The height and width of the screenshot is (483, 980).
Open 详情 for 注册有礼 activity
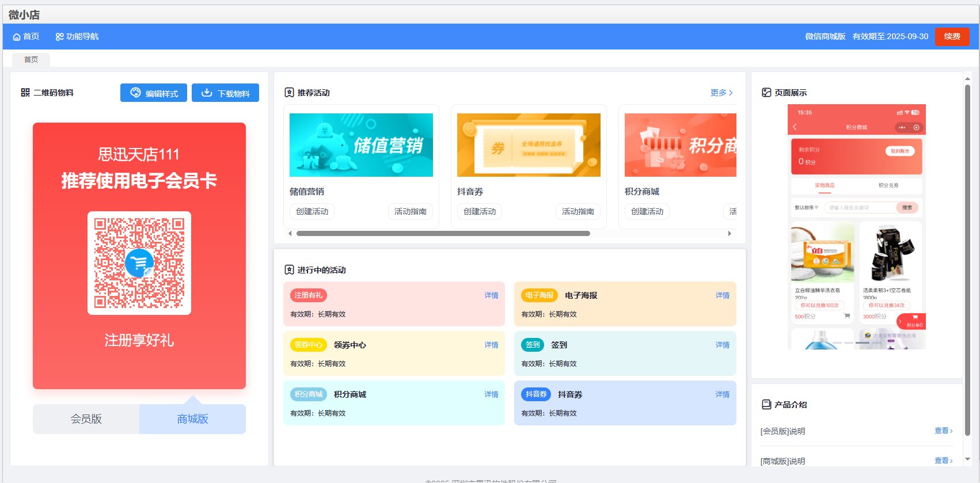point(491,295)
